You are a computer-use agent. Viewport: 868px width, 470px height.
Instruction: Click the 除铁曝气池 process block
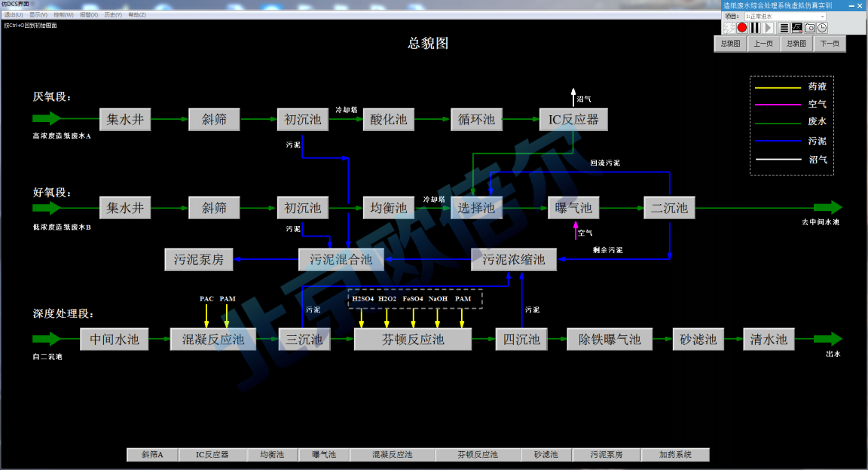[610, 340]
